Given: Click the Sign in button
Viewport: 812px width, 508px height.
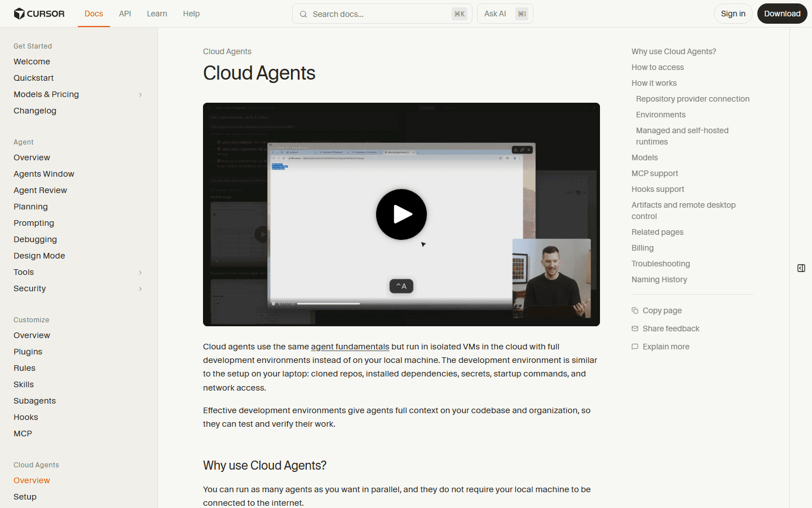Looking at the screenshot, I should pos(733,14).
